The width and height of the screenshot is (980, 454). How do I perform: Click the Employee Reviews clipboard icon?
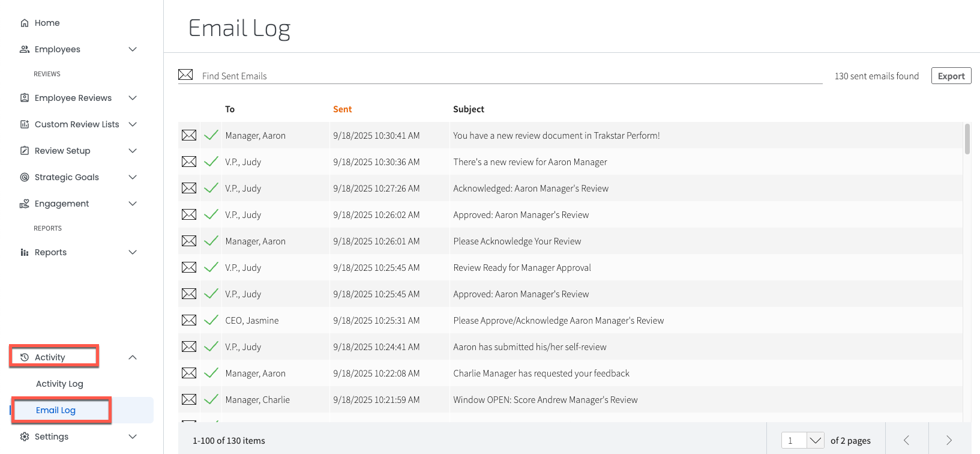tap(25, 98)
